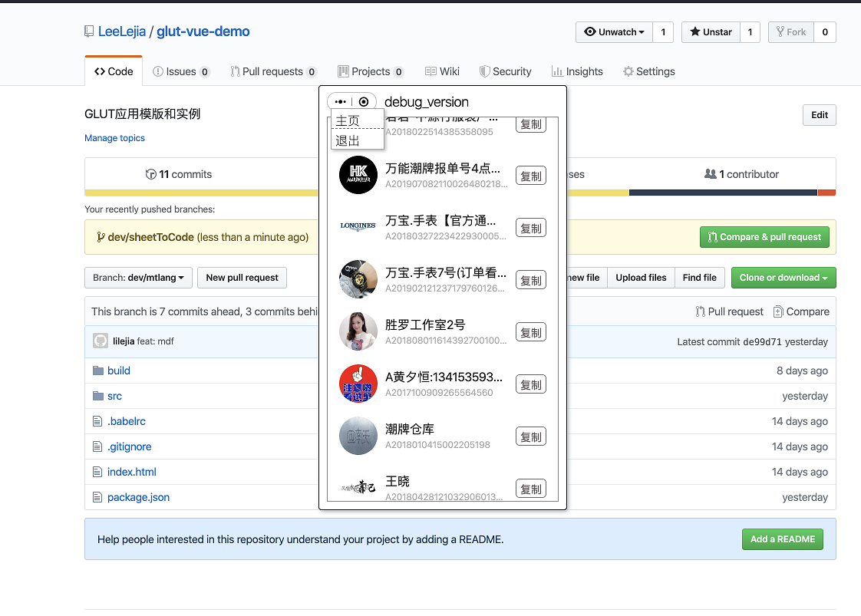
Task: Click the circle target icon in the debug_version popup
Action: click(364, 101)
